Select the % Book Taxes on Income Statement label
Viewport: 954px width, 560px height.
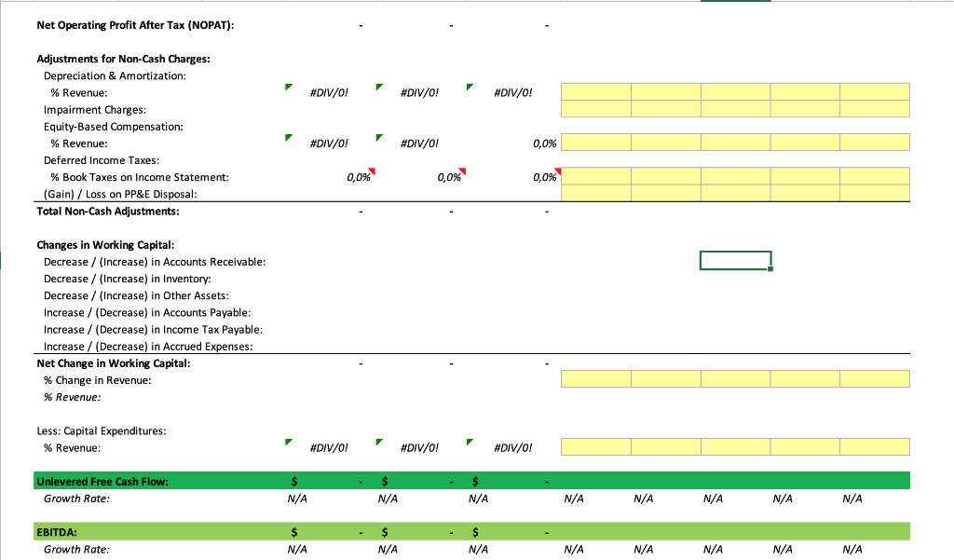point(140,178)
